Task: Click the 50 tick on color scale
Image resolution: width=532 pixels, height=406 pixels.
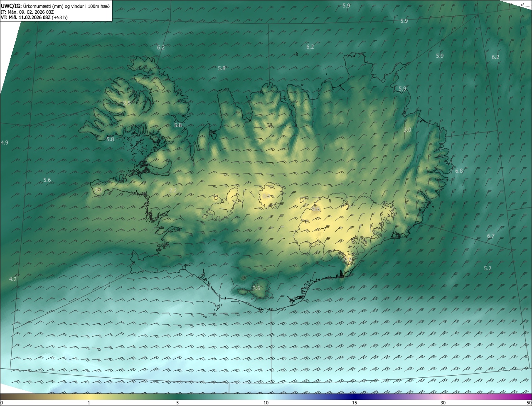Action: (529, 403)
